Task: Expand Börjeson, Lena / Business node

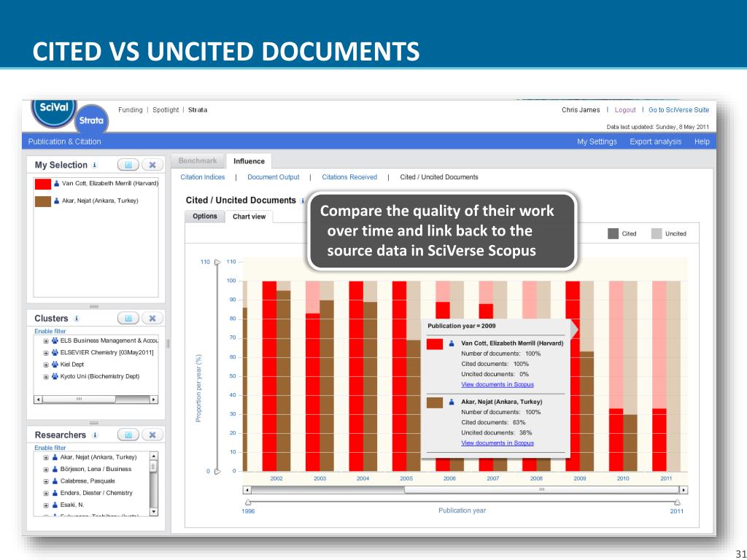Action: 46,470
